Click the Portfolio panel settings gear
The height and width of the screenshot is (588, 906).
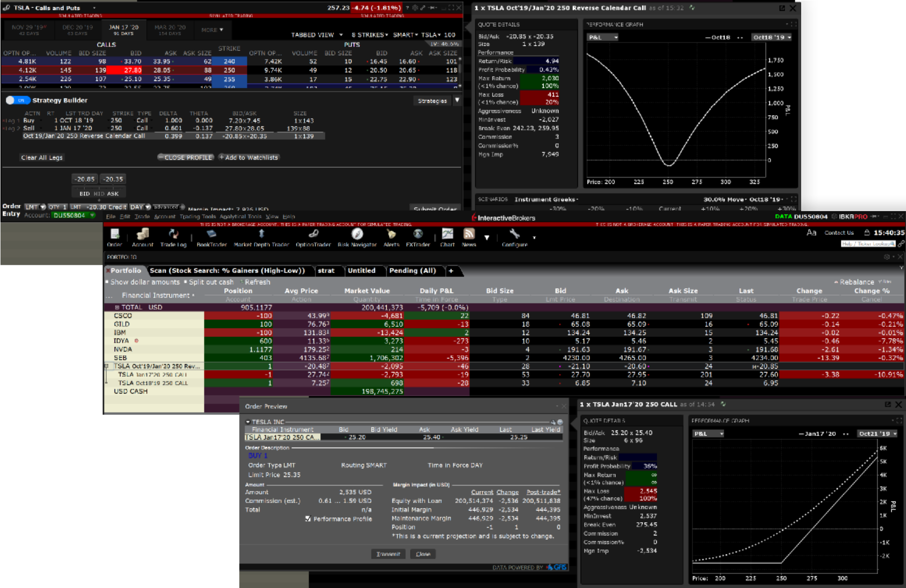tap(886, 256)
